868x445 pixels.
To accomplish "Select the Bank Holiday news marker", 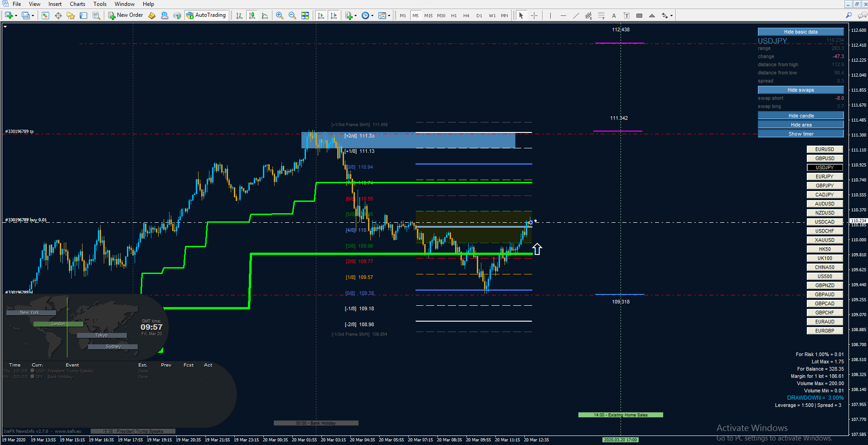I will [x=316, y=423].
